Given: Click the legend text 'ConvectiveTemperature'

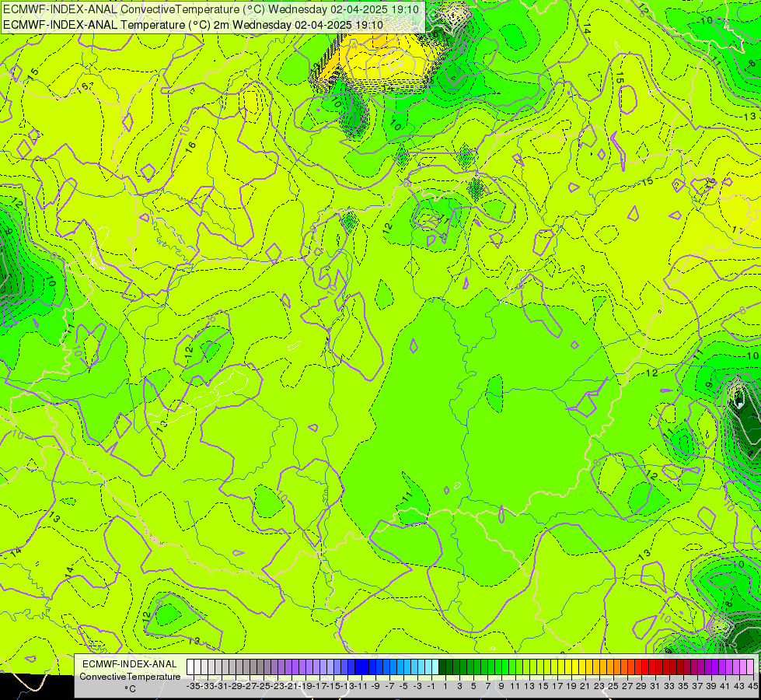Looking at the screenshot, I should 130,677.
